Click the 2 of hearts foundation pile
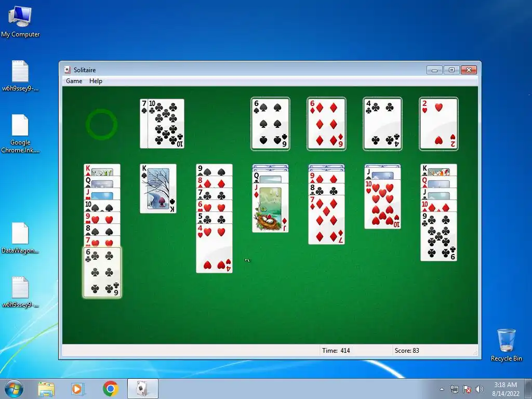532x399 pixels. coord(438,124)
